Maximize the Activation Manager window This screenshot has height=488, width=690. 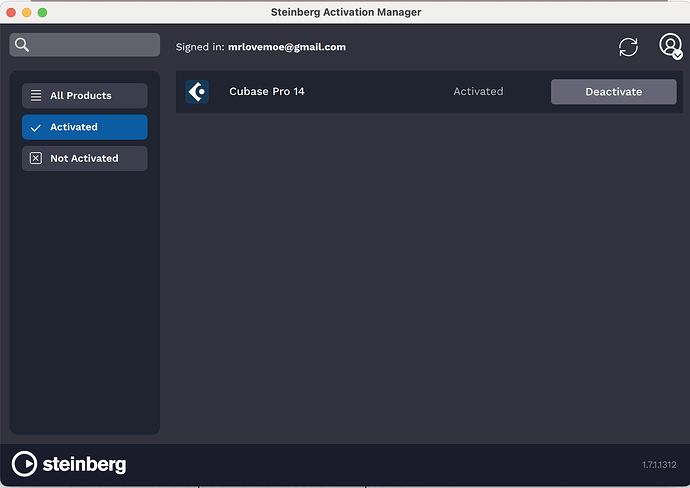[42, 12]
